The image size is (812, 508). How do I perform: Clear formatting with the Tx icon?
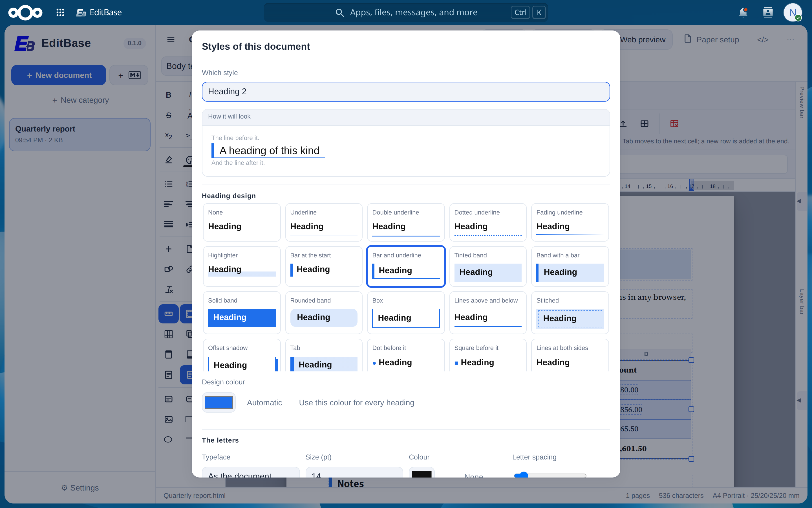pos(168,290)
